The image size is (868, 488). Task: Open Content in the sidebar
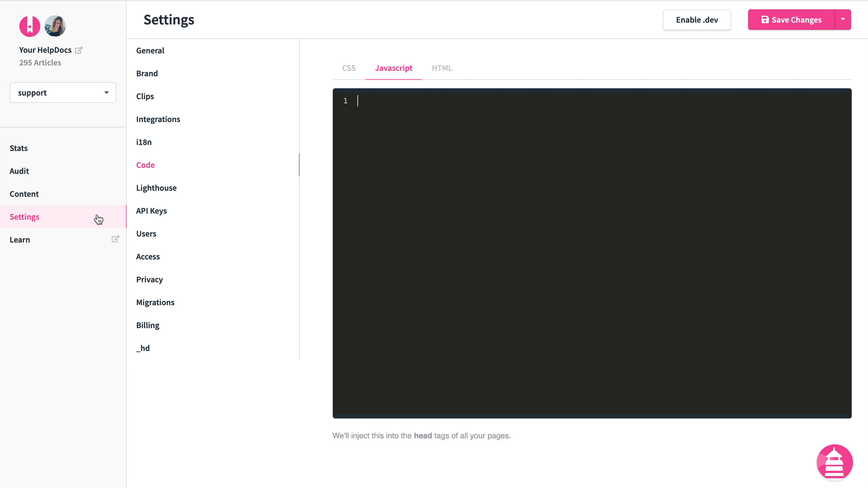63,194
